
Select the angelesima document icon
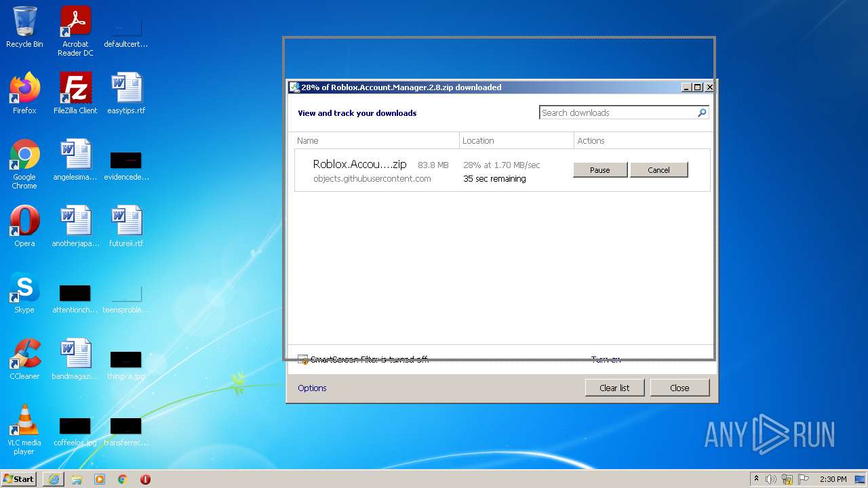click(75, 160)
